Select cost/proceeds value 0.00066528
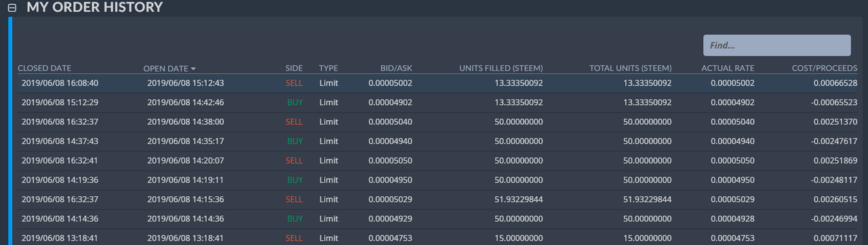868x245 pixels. [835, 83]
